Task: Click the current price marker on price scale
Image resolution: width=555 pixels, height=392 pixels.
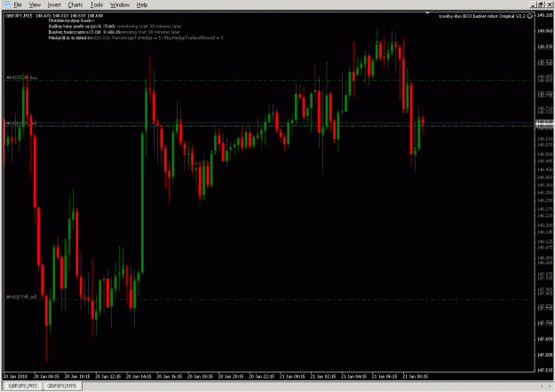Action: pyautogui.click(x=544, y=123)
